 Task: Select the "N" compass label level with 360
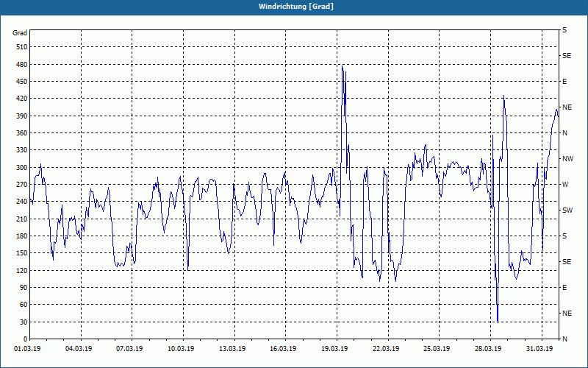click(x=565, y=133)
